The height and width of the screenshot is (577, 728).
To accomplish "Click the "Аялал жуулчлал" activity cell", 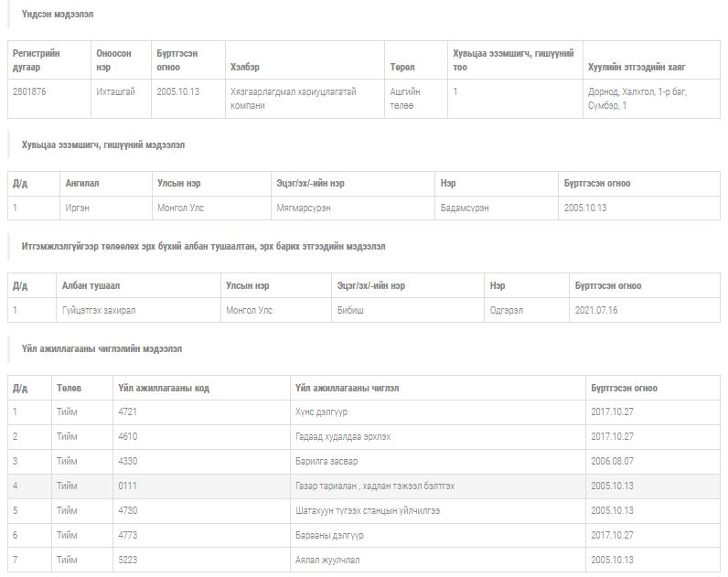I will 327,560.
